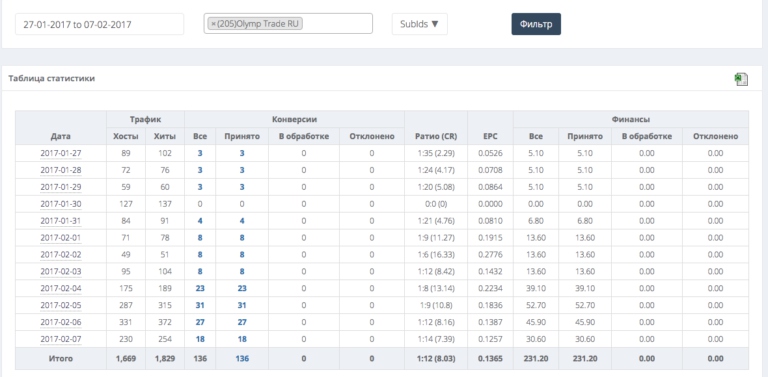The image size is (768, 377).
Task: Click the Дата column header
Action: tap(61, 137)
